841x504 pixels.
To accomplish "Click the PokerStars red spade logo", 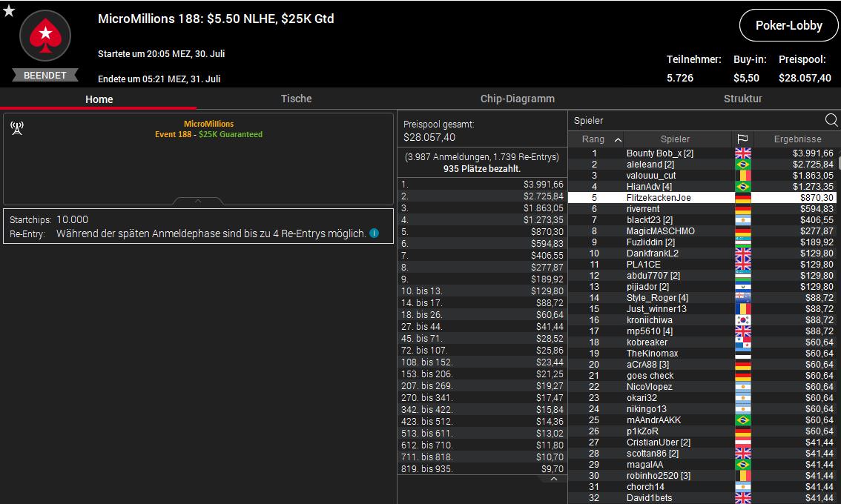I will [x=45, y=36].
